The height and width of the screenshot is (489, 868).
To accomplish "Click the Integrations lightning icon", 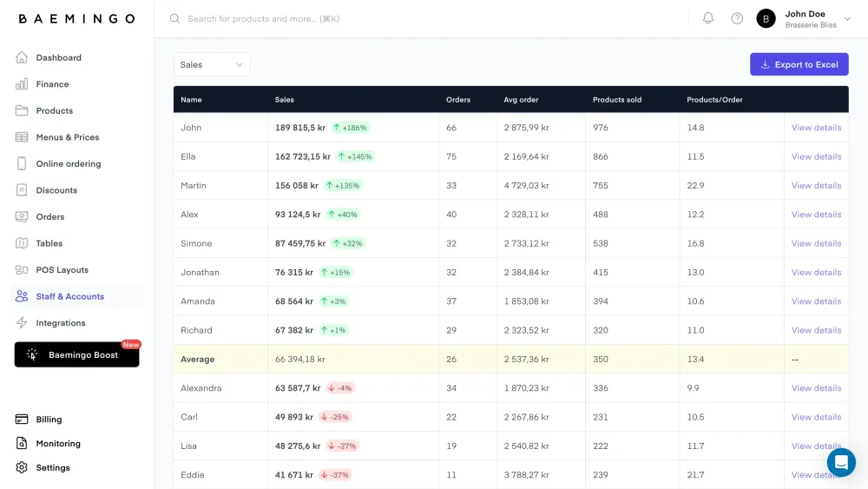I will (22, 323).
